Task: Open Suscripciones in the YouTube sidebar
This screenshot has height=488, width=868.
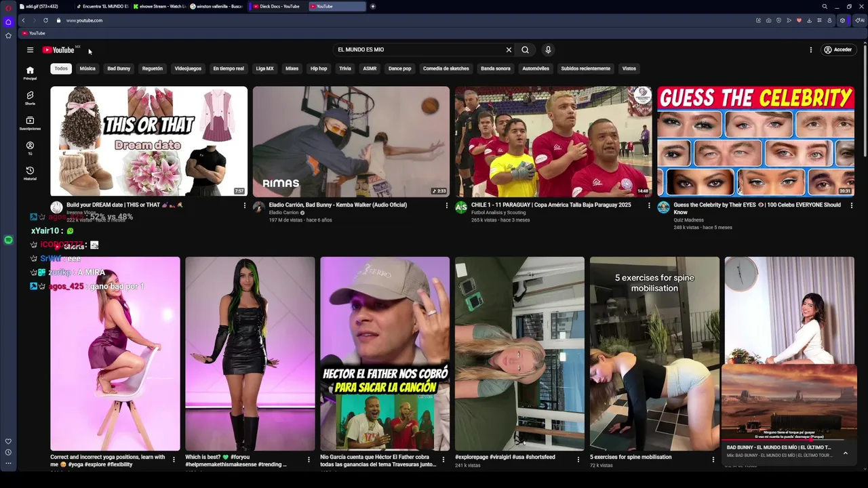Action: (30, 123)
